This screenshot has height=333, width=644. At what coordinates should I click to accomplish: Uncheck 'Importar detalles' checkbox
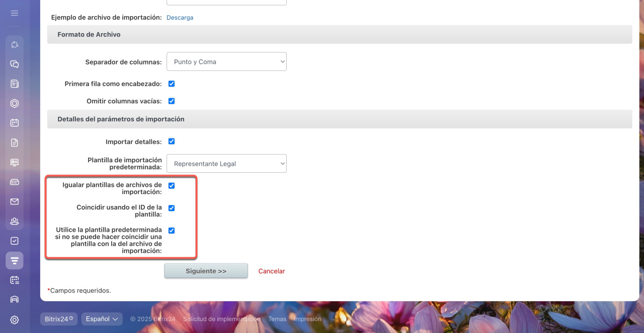pyautogui.click(x=172, y=141)
